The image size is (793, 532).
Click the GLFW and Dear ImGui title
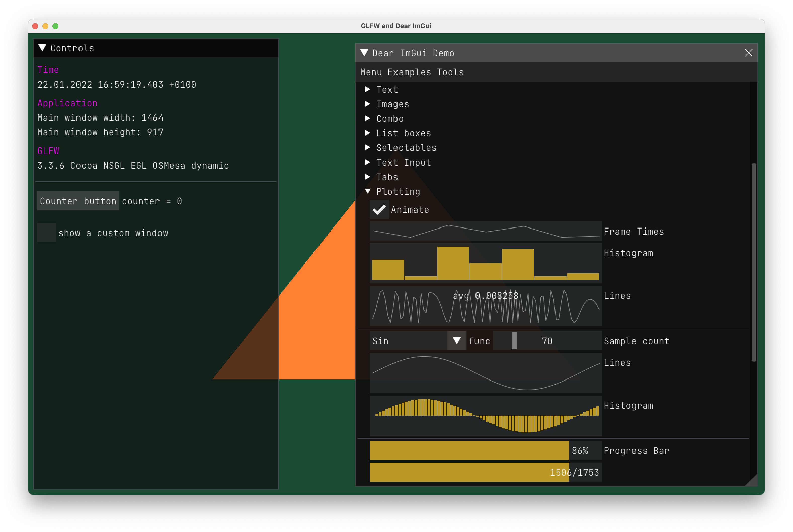pyautogui.click(x=396, y=26)
